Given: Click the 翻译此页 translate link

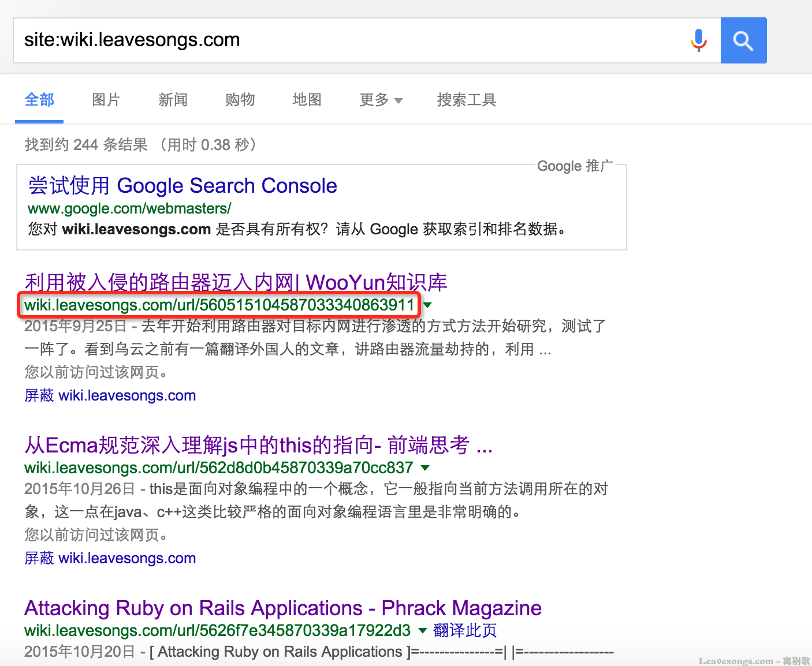Looking at the screenshot, I should tap(465, 630).
